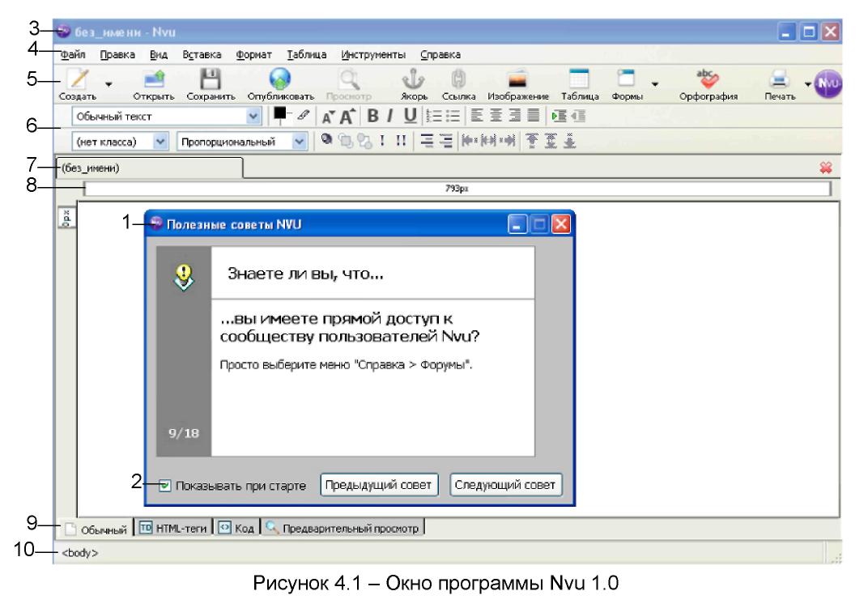The width and height of the screenshot is (868, 608).
Task: Expand the arrow beside Формы
Action: [x=655, y=84]
